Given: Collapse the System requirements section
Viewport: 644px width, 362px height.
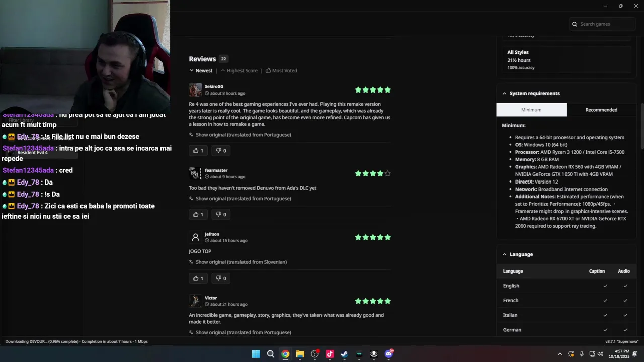Looking at the screenshot, I should click(x=566, y=94).
